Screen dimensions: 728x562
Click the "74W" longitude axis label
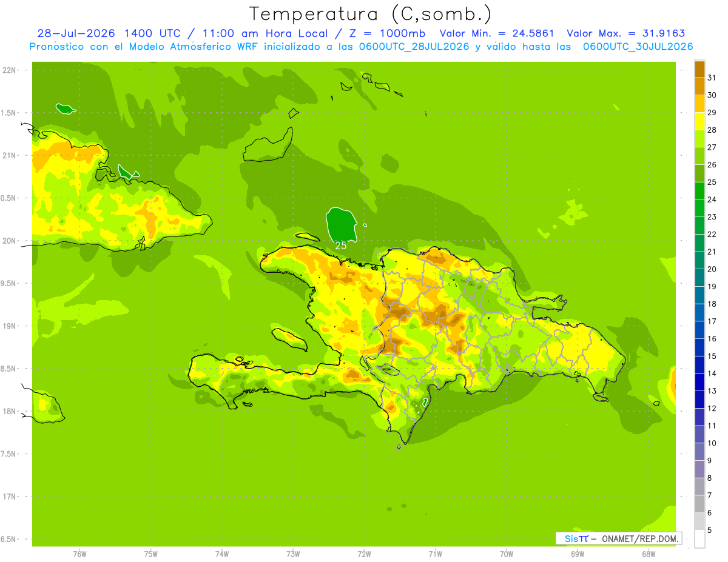pyautogui.click(x=222, y=554)
